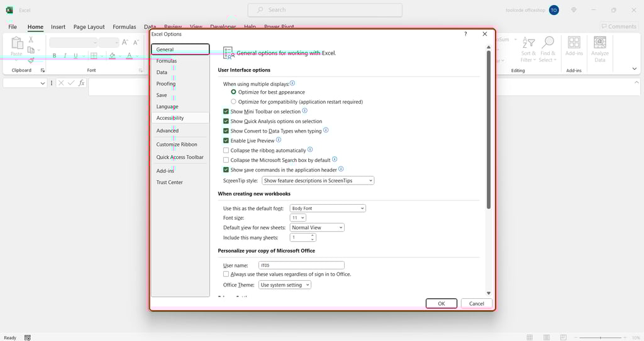This screenshot has width=644, height=341.
Task: Select Formulas category in Excel Options
Action: [x=180, y=61]
